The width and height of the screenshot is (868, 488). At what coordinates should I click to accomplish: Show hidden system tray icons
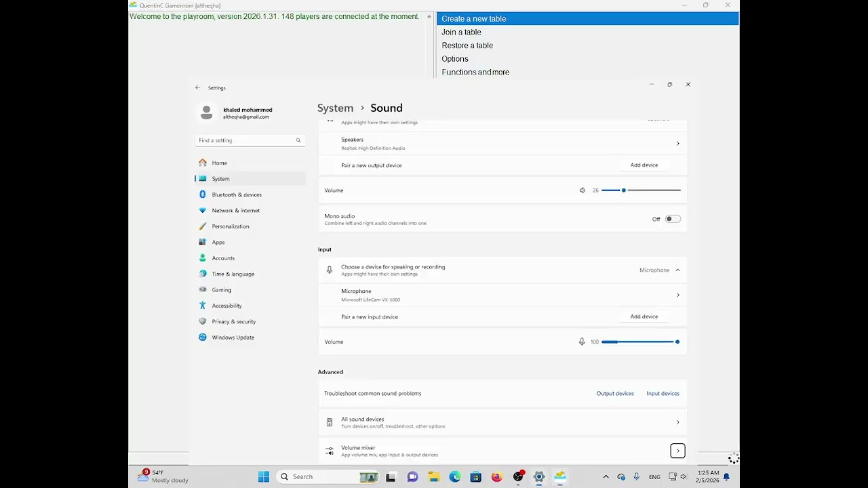point(606,476)
